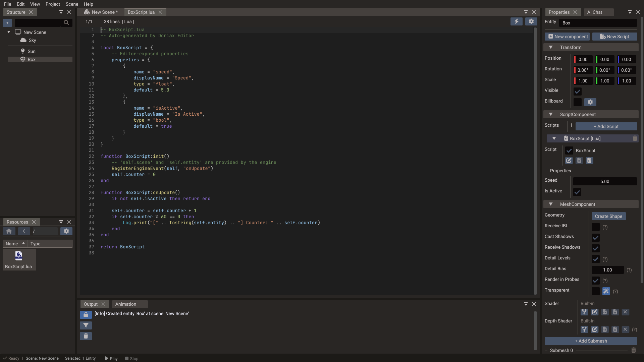Collapse the New Scene tree node
The width and height of the screenshot is (644, 362).
tap(9, 32)
